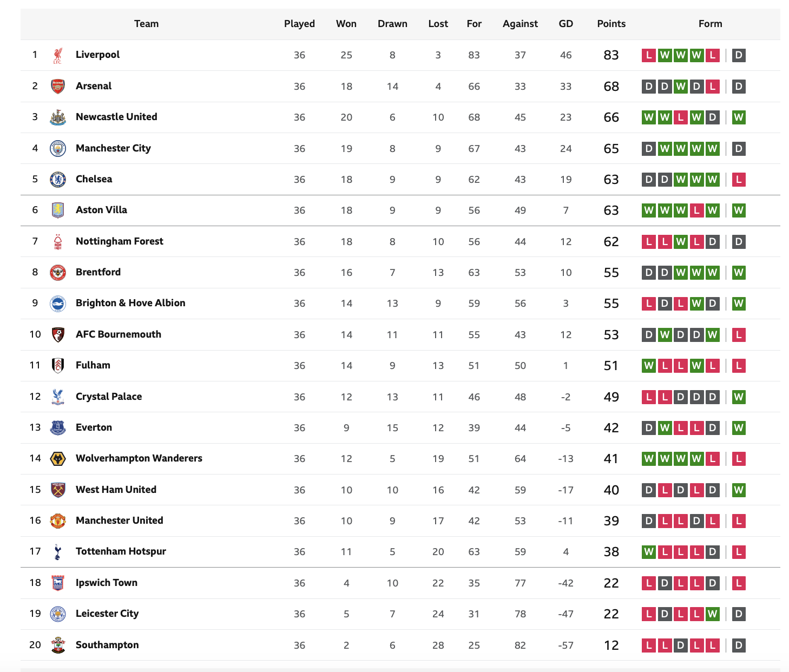This screenshot has width=789, height=672.
Task: Click the Southampton club badge
Action: click(x=58, y=645)
